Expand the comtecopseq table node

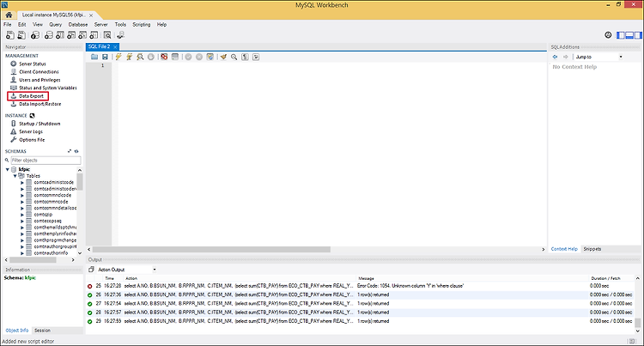pyautogui.click(x=22, y=222)
